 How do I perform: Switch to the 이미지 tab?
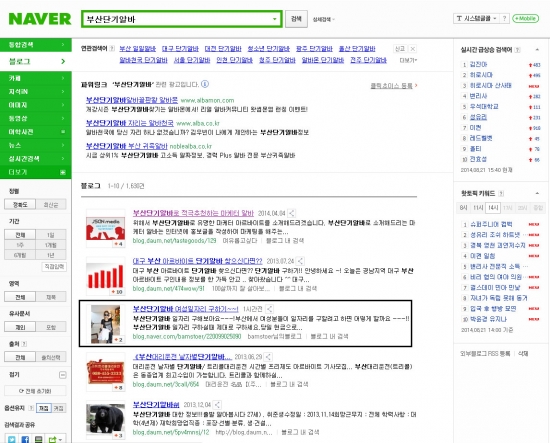[35, 105]
